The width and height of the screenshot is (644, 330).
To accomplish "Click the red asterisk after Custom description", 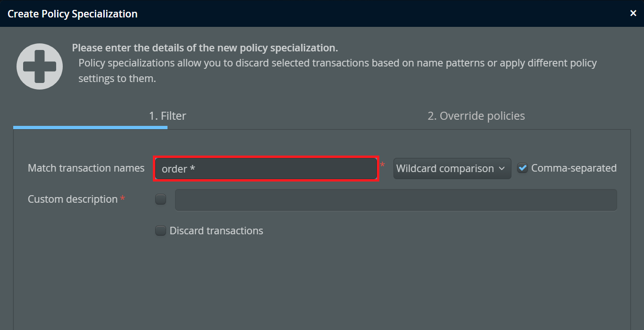I will click(x=123, y=199).
